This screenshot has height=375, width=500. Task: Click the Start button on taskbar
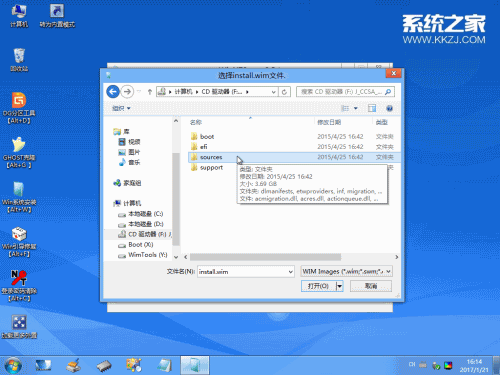click(13, 365)
